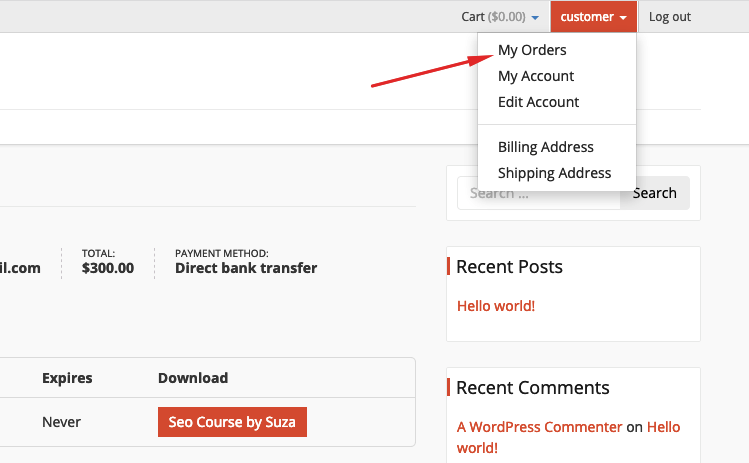Open My Orders from customer menu

point(532,50)
